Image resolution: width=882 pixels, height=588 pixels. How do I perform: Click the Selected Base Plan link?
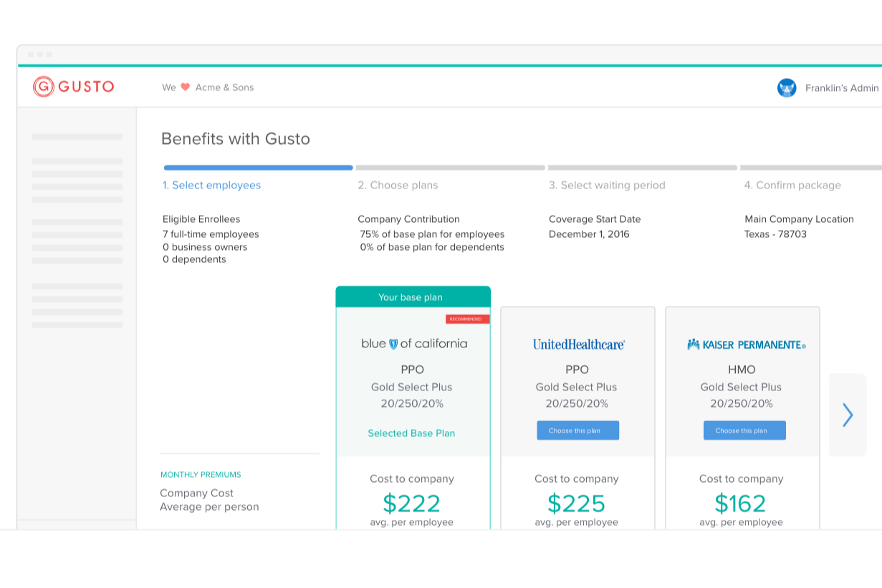pyautogui.click(x=411, y=433)
